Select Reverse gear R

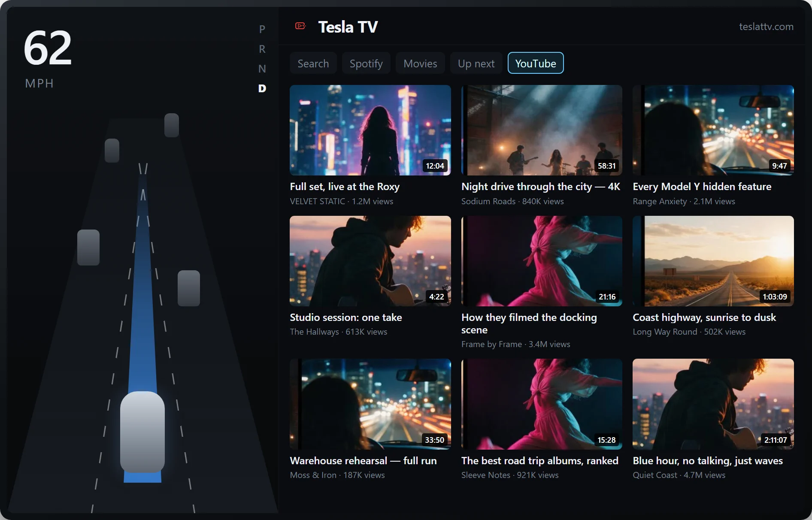262,49
